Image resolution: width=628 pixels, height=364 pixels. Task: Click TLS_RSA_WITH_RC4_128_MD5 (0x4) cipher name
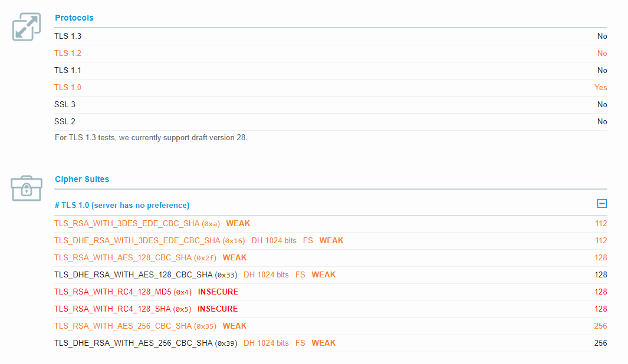[123, 292]
